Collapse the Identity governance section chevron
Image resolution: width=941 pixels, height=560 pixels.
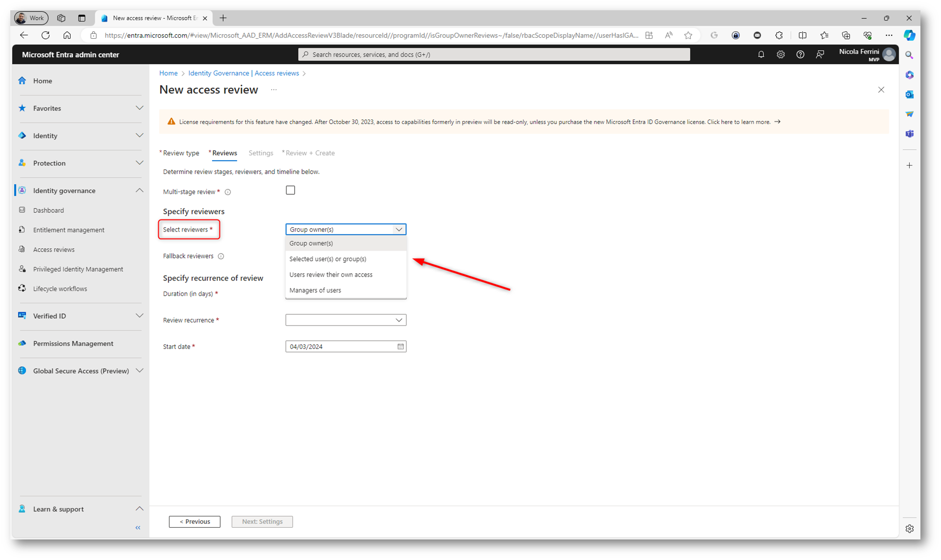pyautogui.click(x=140, y=190)
